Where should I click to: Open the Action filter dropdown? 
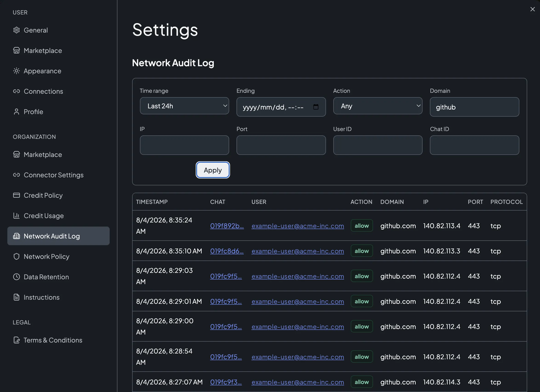(378, 106)
